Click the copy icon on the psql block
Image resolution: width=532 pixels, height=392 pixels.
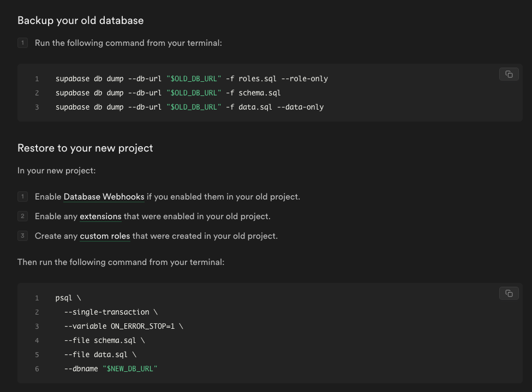[x=509, y=293]
